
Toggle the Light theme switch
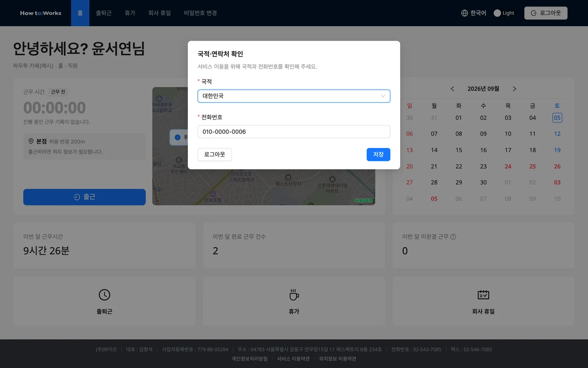pyautogui.click(x=504, y=13)
